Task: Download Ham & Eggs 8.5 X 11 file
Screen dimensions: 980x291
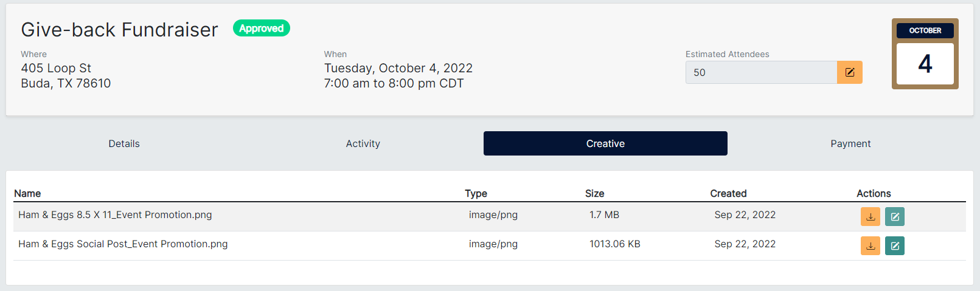Action: click(870, 216)
